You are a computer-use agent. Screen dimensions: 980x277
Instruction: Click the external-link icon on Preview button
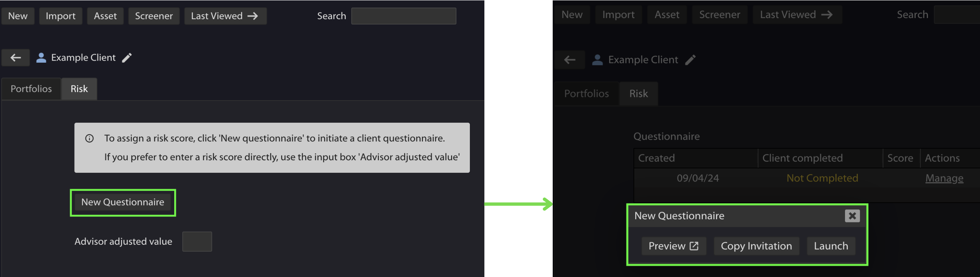point(694,246)
